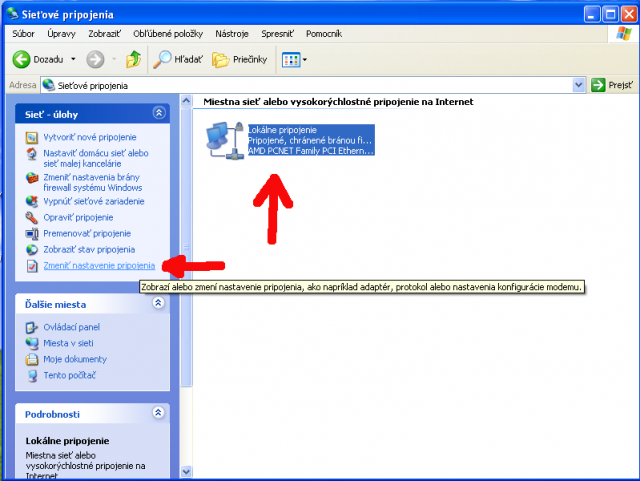Click the green Dozadu back arrow

point(21,60)
